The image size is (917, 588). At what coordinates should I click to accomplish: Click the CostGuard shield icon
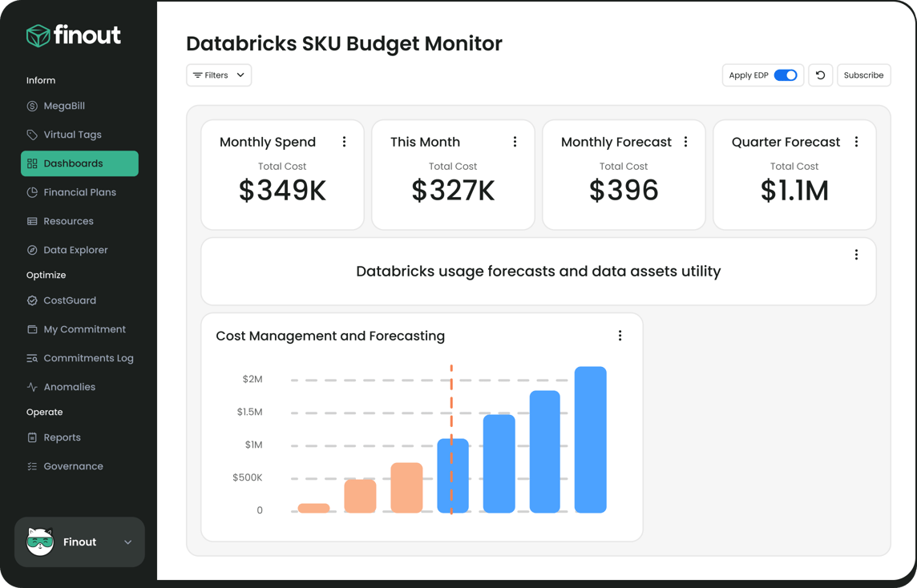(32, 300)
